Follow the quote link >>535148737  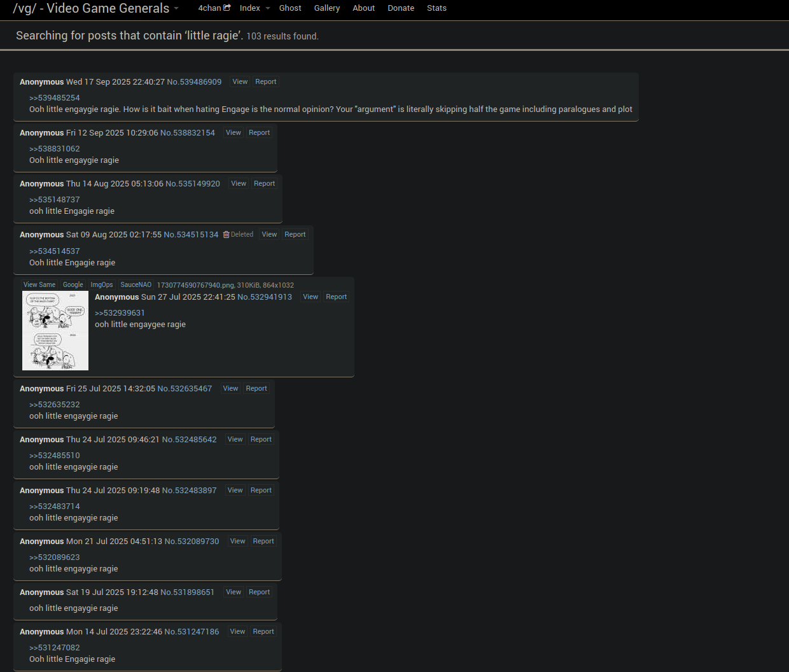point(55,200)
